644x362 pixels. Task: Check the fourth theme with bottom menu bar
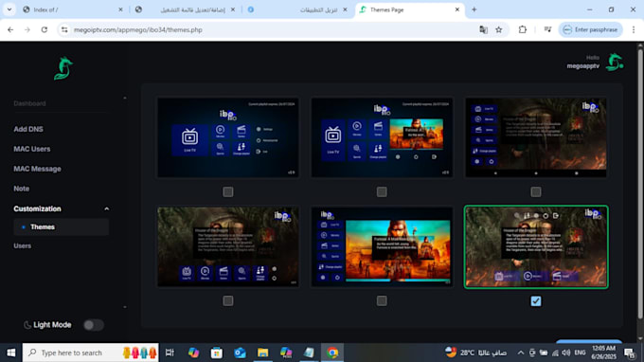pyautogui.click(x=228, y=300)
